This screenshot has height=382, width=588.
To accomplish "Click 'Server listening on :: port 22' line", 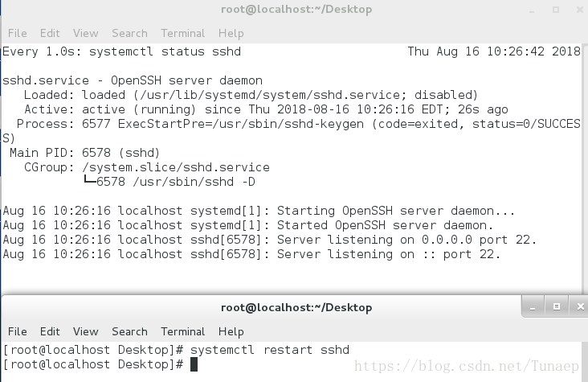I will 251,254.
